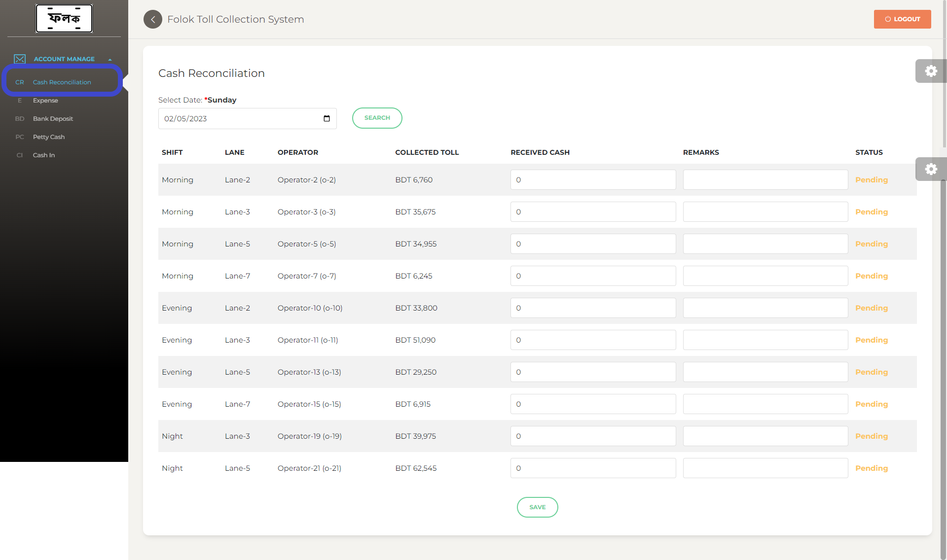Screen dimensions: 947x560
Task: Edit received cash for Operator-15 row
Action: [x=593, y=404]
